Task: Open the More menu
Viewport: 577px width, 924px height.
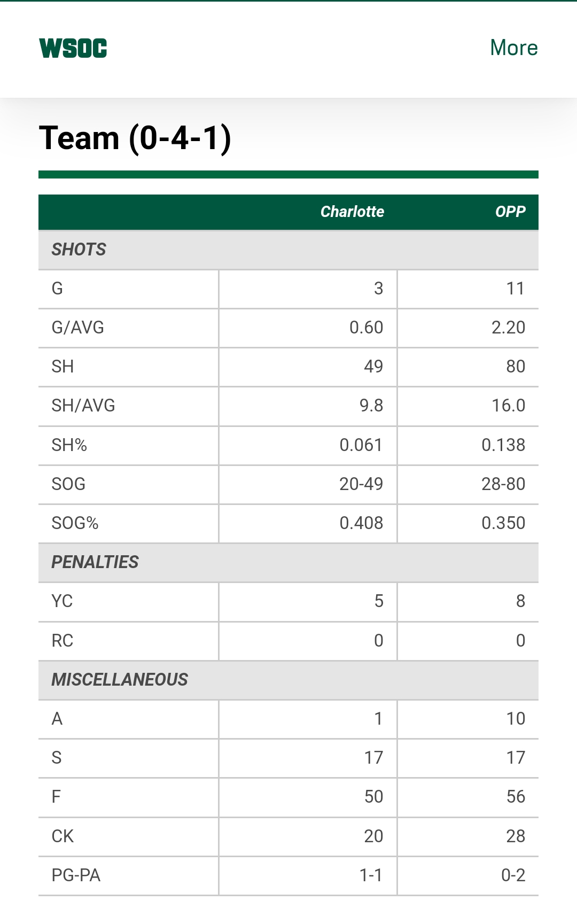Action: [x=513, y=48]
